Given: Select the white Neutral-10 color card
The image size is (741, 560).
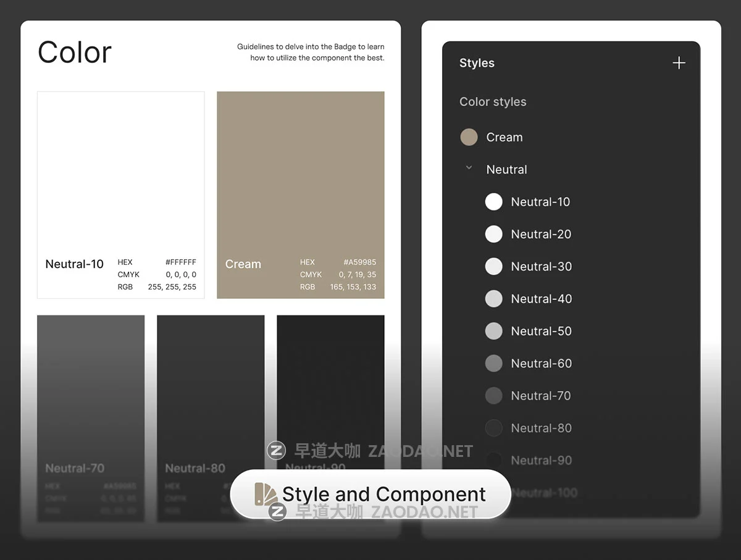Looking at the screenshot, I should coord(120,179).
